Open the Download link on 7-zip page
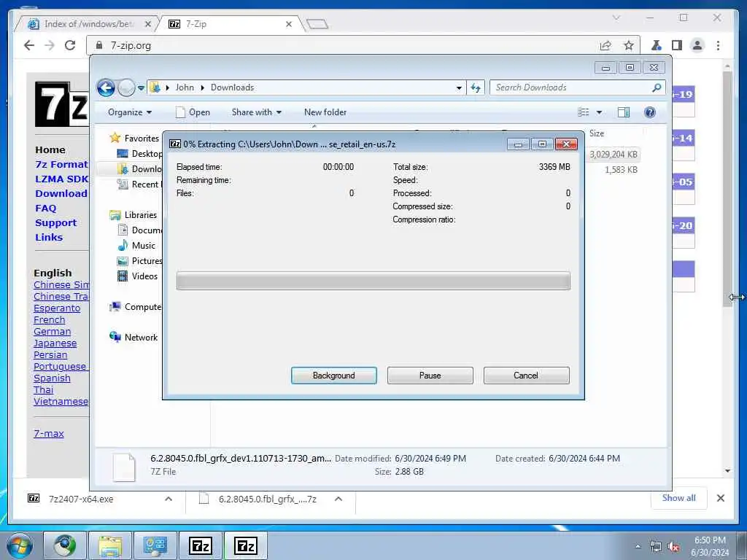Image resolution: width=747 pixels, height=560 pixels. (61, 193)
